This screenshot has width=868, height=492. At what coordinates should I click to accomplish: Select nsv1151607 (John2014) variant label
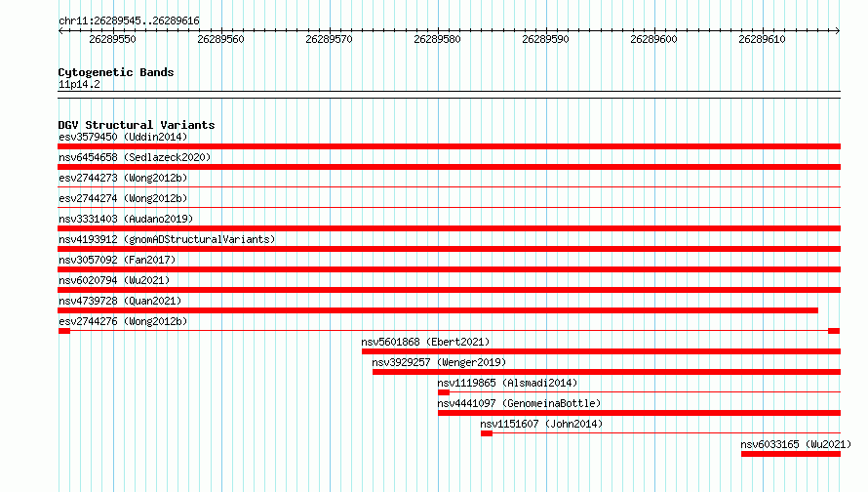click(x=541, y=424)
